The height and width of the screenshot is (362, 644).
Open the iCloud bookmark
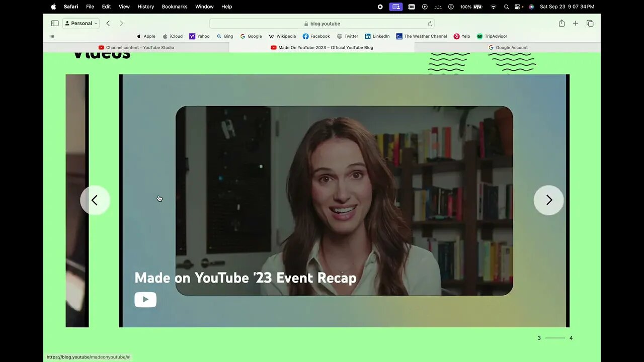pos(173,36)
